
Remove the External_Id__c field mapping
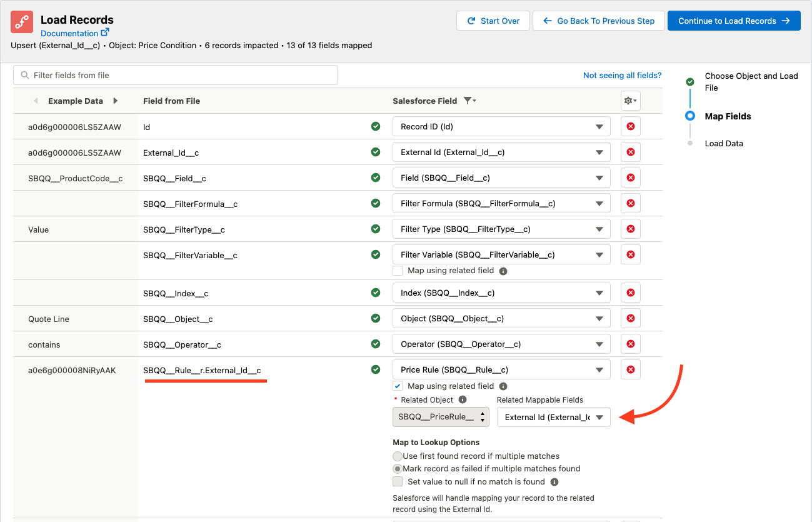[630, 152]
